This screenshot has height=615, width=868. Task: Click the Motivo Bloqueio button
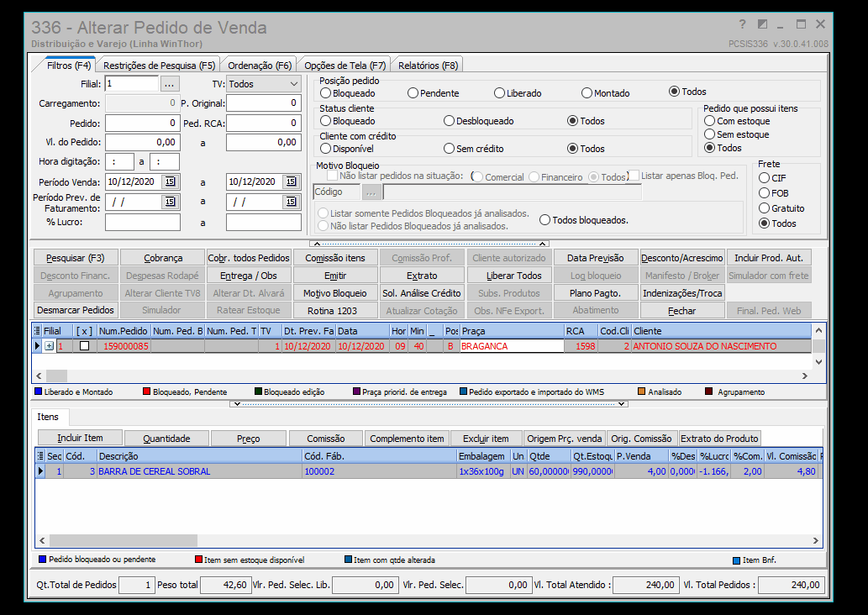[x=335, y=293]
